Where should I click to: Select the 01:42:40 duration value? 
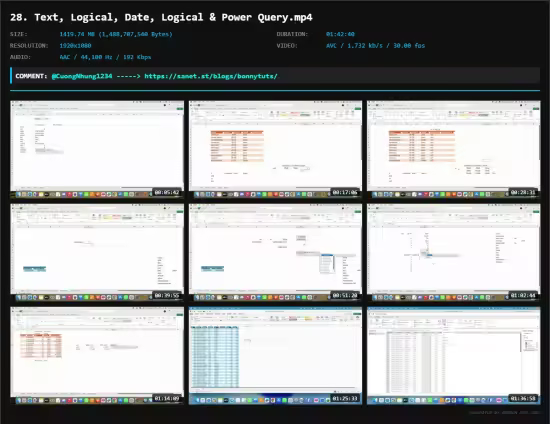click(x=340, y=34)
